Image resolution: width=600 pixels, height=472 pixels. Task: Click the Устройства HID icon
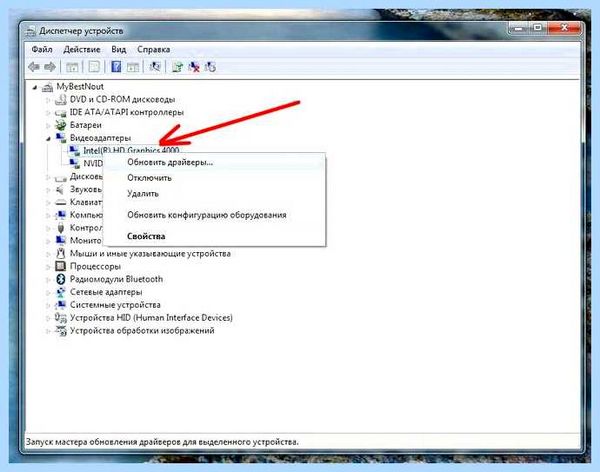[60, 317]
